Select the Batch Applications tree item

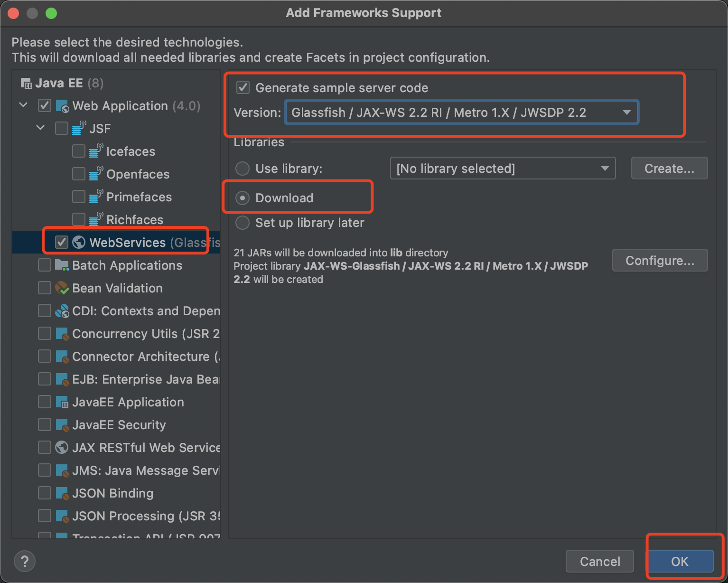[x=127, y=265]
